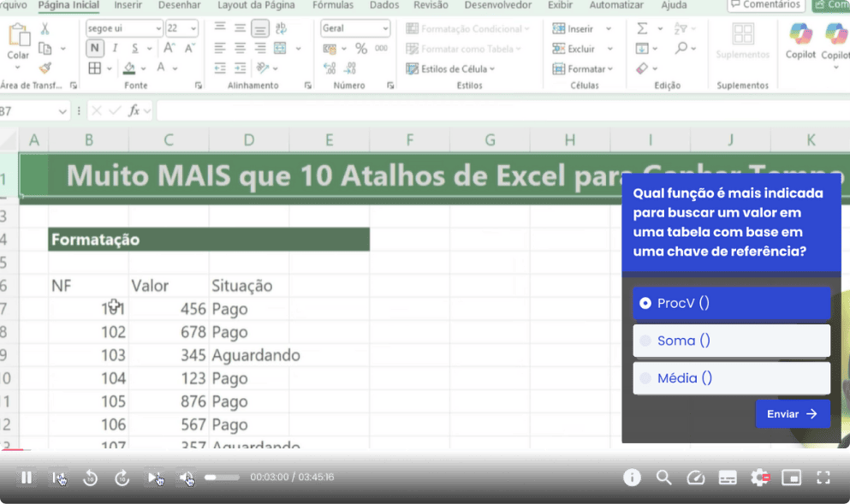This screenshot has height=504, width=850.
Task: Open the video player settings gear
Action: coord(759,477)
